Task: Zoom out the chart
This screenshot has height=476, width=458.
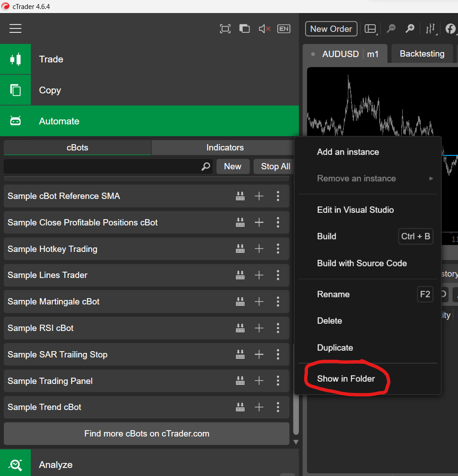Action: 391,29
